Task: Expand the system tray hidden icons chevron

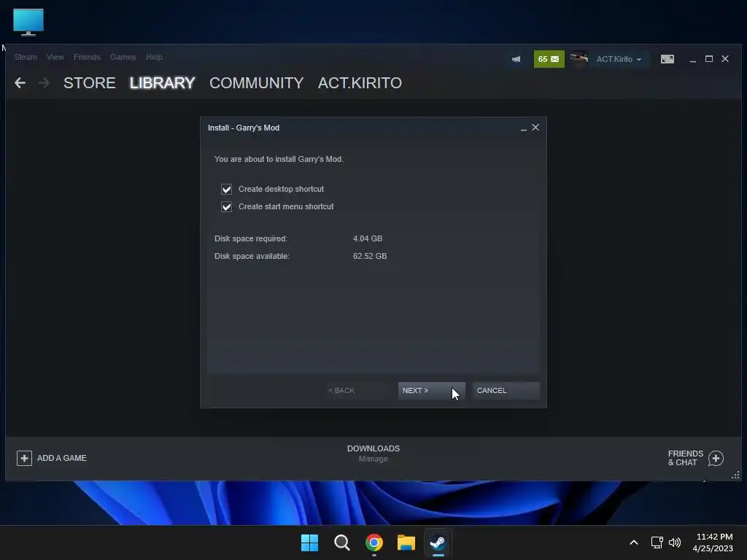Action: coord(634,542)
